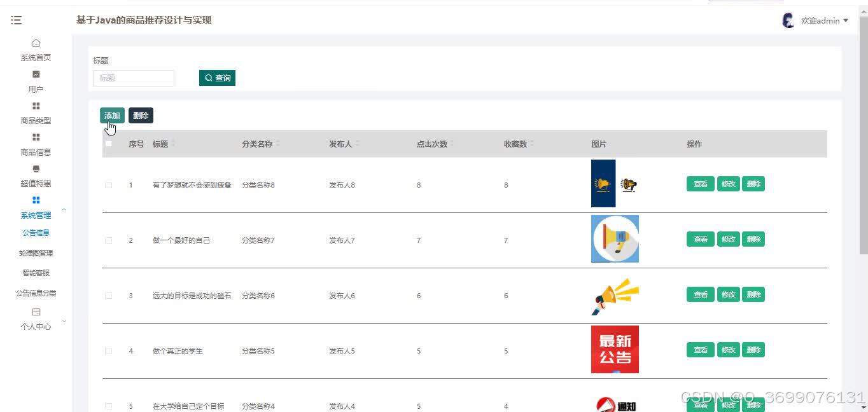Click 修改 for row 做一个最好的自己
Image resolution: width=868 pixels, height=412 pixels.
(728, 239)
